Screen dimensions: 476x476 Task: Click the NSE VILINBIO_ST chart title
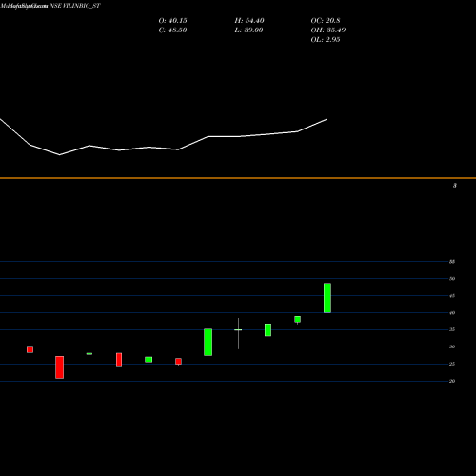75,6
